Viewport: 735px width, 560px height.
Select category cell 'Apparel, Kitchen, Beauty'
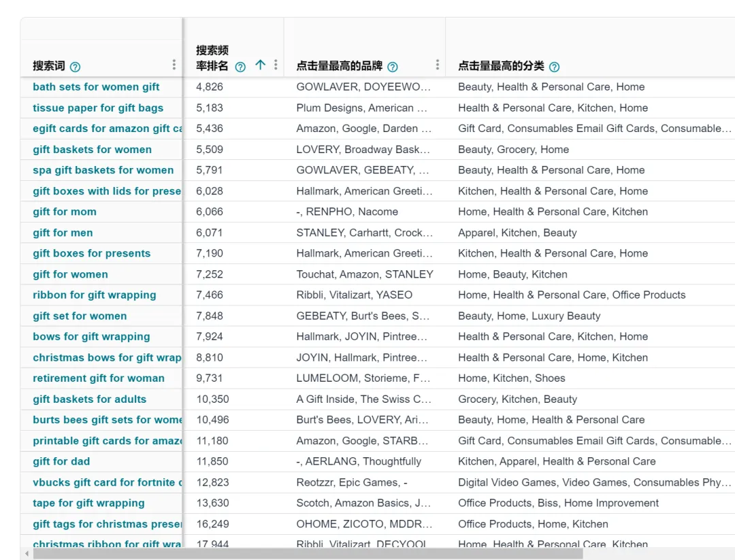[517, 233]
